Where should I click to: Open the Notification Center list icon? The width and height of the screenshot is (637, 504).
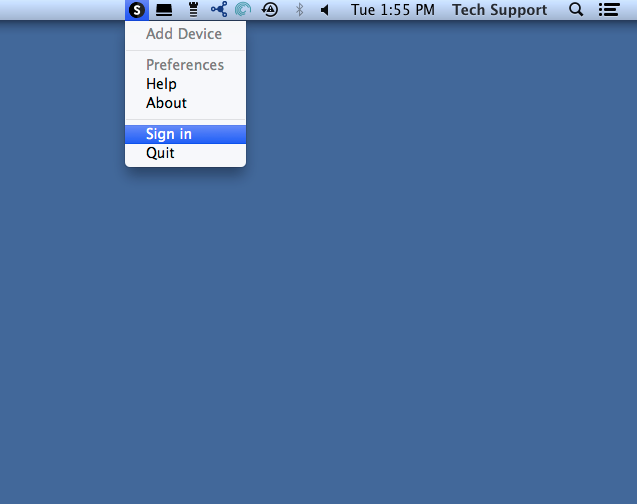[x=609, y=10]
